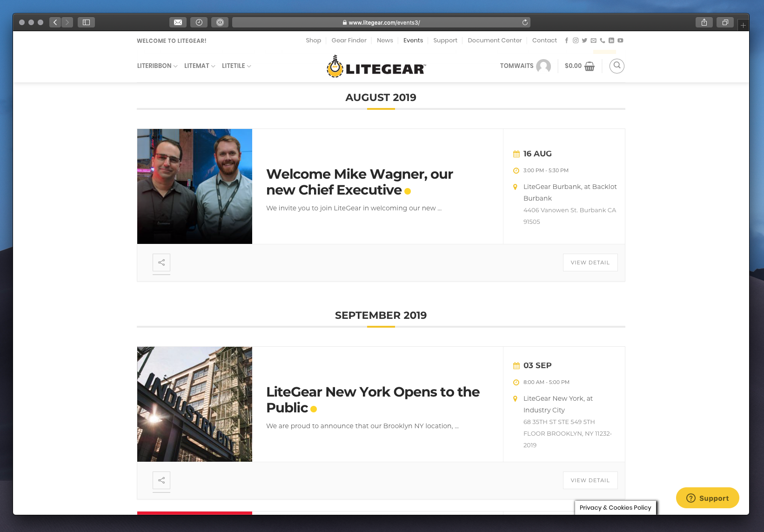Show the Safari sidebar

[86, 22]
